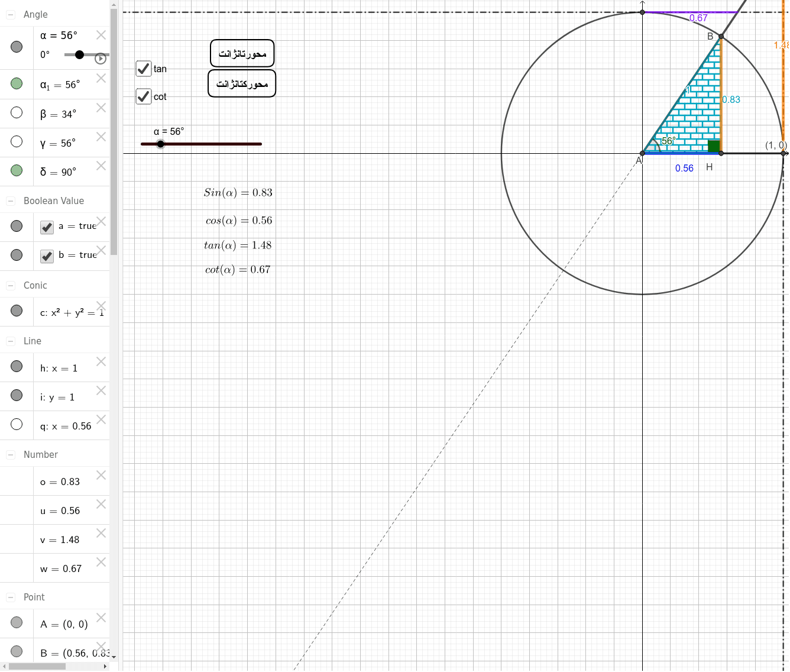
Task: Delete number o = 0.83
Action: pos(101,475)
